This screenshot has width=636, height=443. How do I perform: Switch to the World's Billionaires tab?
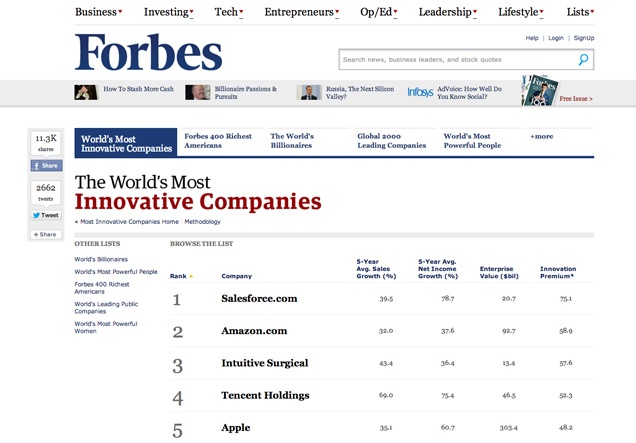292,141
